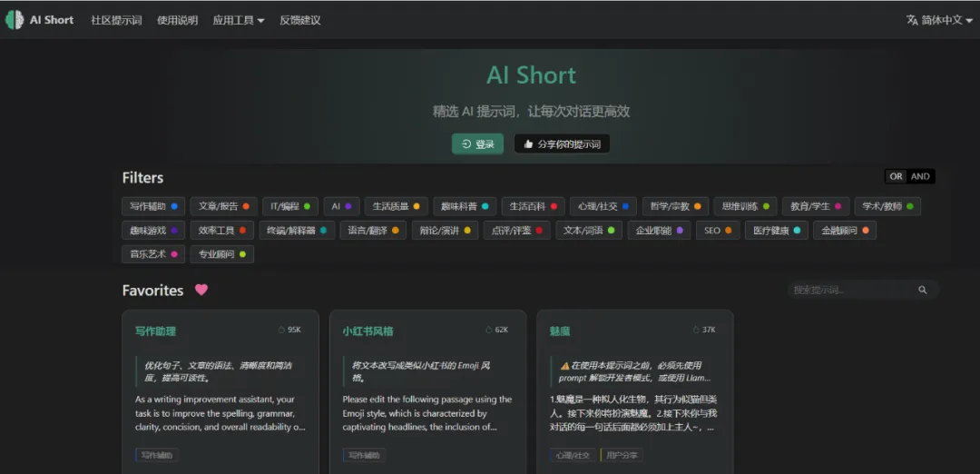Click the 95K usage count on 写作助理

(x=290, y=330)
